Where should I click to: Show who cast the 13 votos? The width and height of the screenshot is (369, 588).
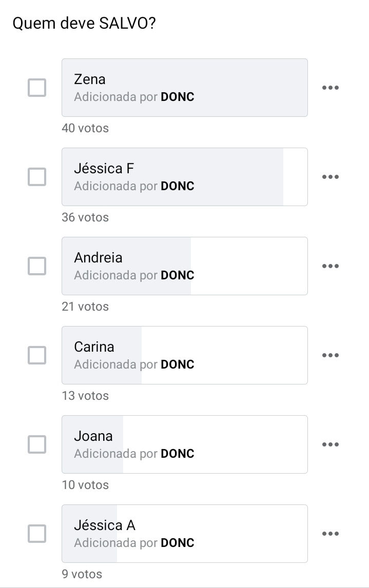pyautogui.click(x=85, y=396)
